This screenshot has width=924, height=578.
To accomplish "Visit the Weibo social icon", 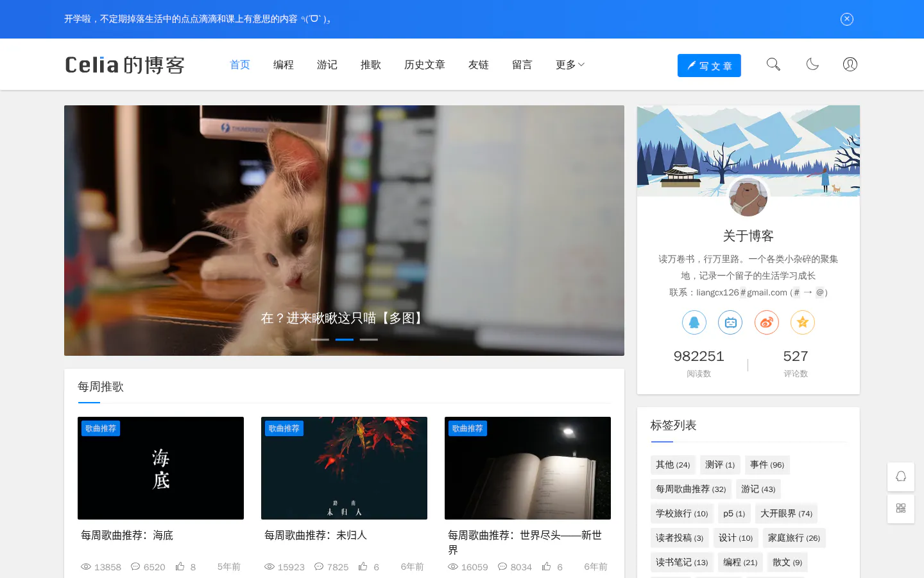I will [x=767, y=322].
